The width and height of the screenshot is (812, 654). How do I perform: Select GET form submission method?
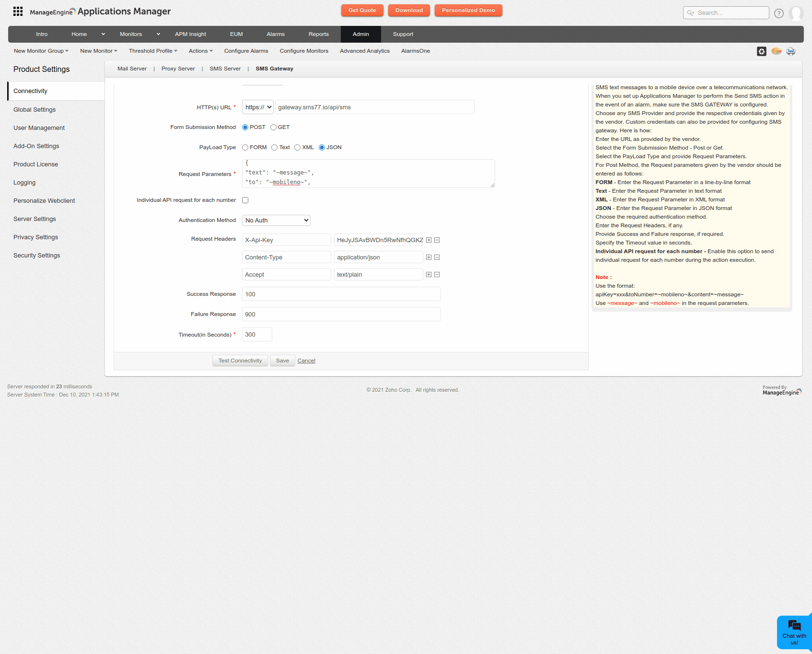(x=274, y=128)
